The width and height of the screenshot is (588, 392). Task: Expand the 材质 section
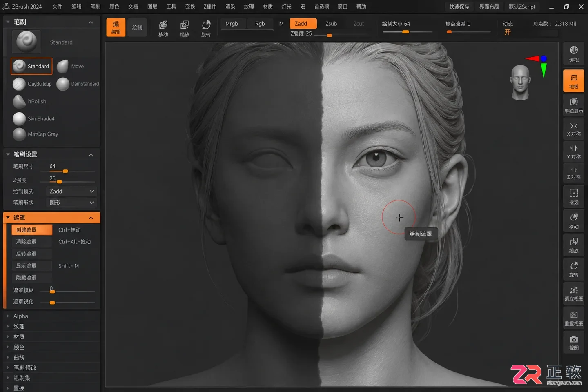click(52, 336)
